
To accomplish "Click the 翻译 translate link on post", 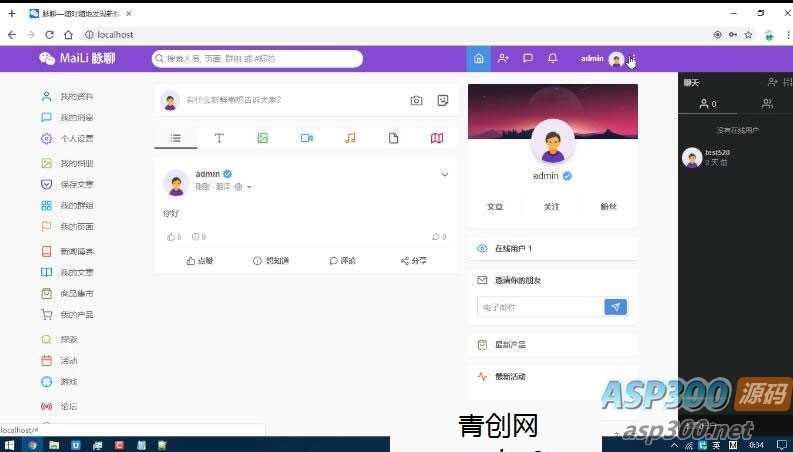I will coord(223,187).
